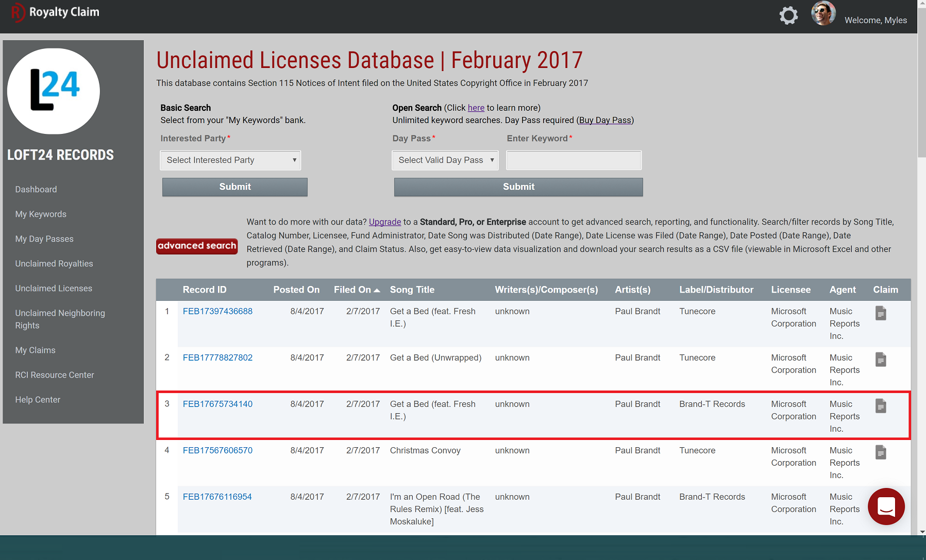Image resolution: width=926 pixels, height=560 pixels.
Task: Submit the Basic Search form
Action: (235, 187)
